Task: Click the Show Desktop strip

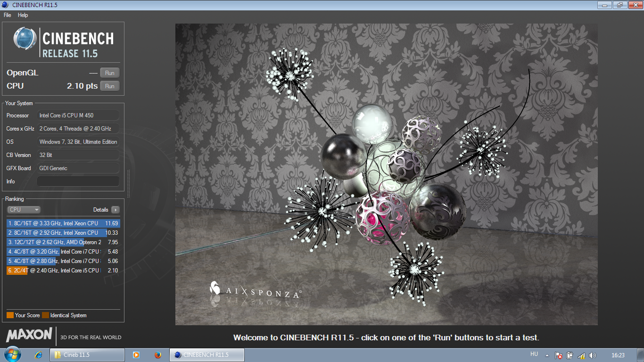Action: tap(641, 355)
